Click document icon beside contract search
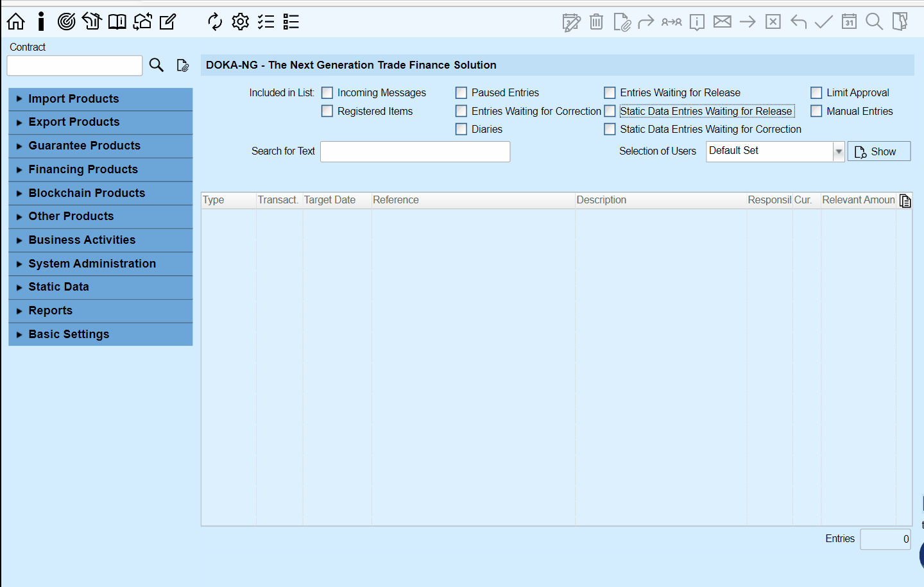The height and width of the screenshot is (587, 924). 183,65
